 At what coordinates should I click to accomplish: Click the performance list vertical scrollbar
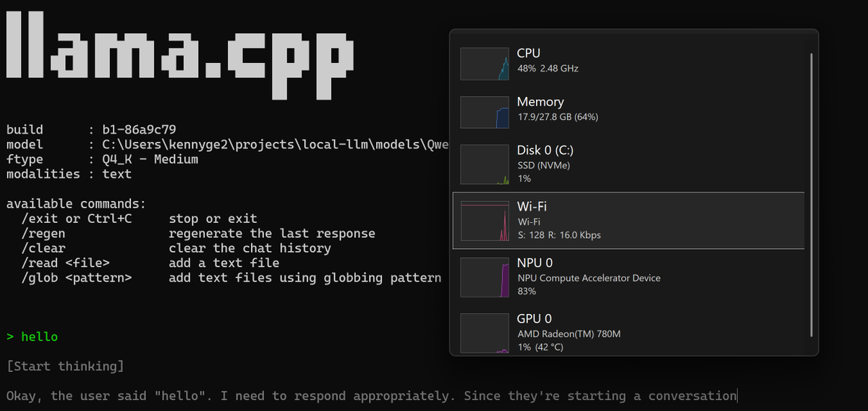[812, 194]
